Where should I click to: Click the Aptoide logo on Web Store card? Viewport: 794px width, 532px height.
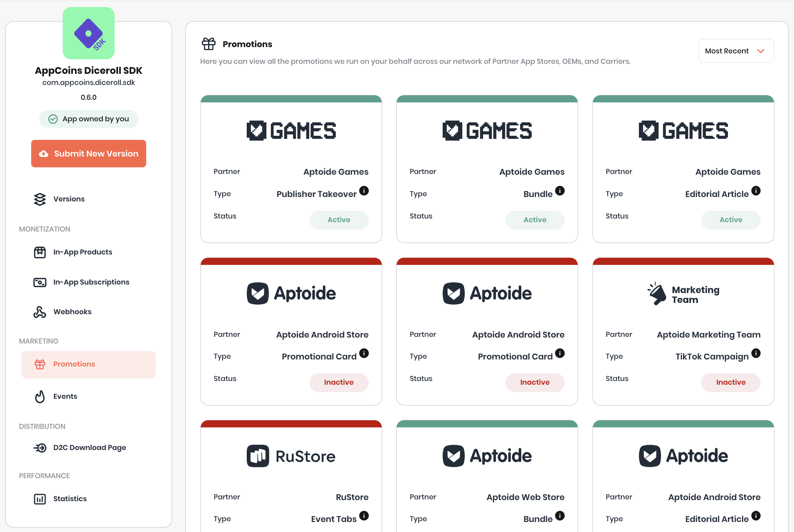tap(487, 456)
